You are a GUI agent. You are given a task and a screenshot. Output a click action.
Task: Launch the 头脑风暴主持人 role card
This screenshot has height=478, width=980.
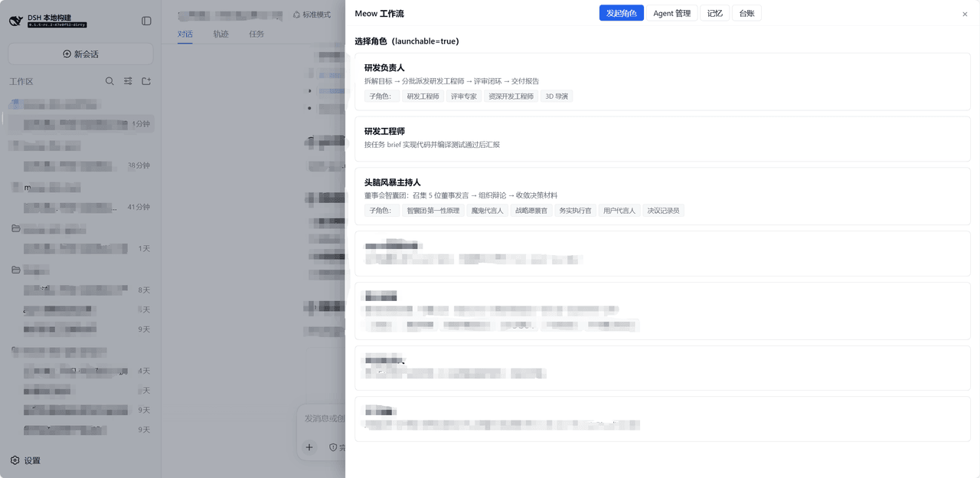[x=662, y=196]
